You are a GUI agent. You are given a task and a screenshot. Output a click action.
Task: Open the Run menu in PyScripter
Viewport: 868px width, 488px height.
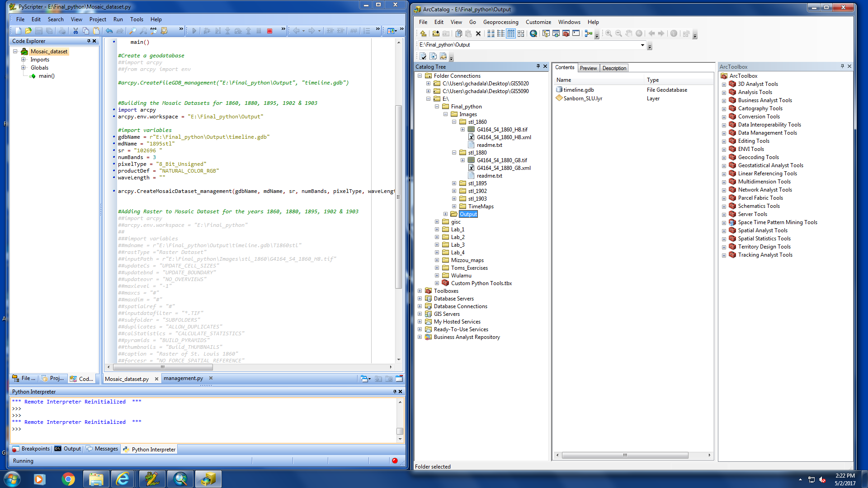(x=118, y=19)
